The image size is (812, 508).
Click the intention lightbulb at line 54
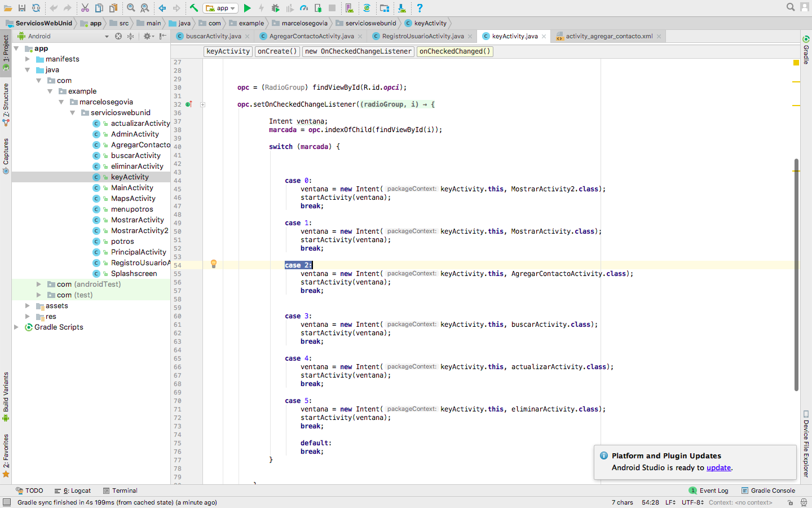click(214, 264)
